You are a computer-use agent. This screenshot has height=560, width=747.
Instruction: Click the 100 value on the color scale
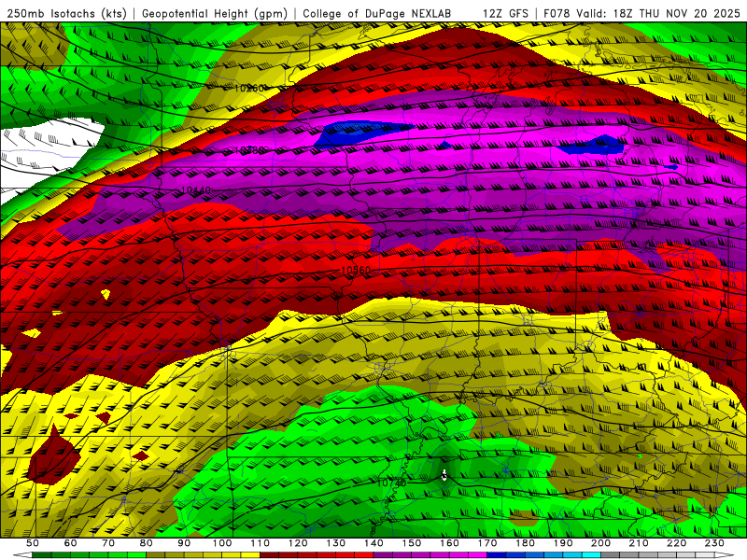[x=222, y=543]
